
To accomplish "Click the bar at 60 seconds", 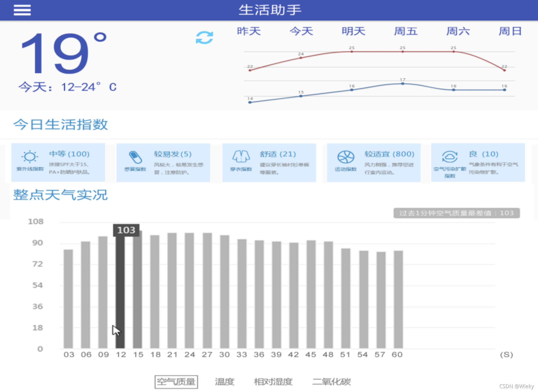I will (x=398, y=299).
